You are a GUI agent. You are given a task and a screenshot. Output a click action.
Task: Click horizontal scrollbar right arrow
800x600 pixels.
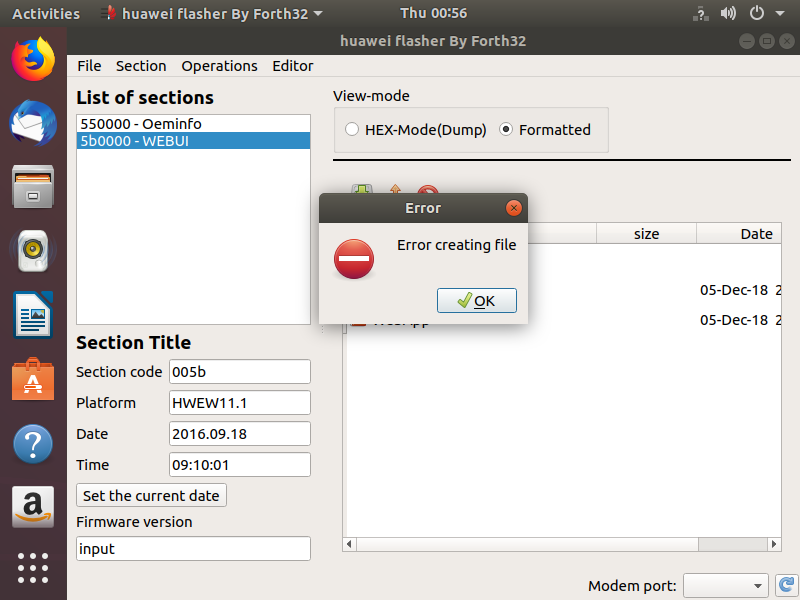click(x=774, y=544)
